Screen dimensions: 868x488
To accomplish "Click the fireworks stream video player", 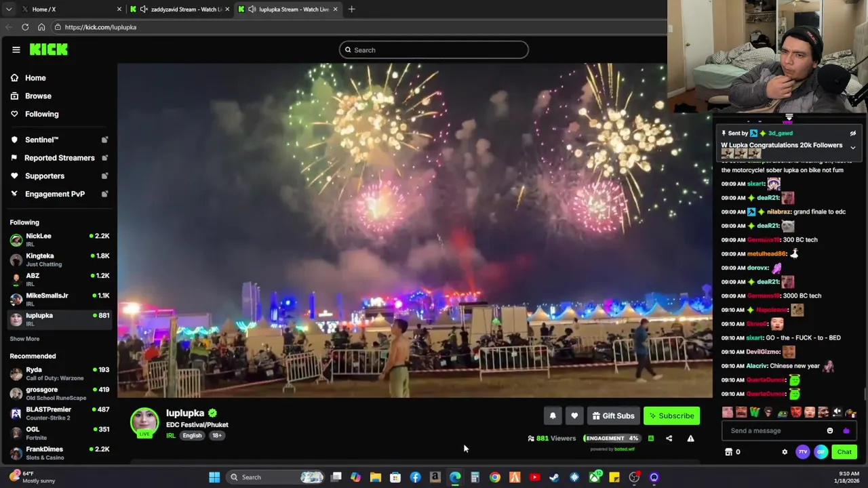I will coord(415,230).
